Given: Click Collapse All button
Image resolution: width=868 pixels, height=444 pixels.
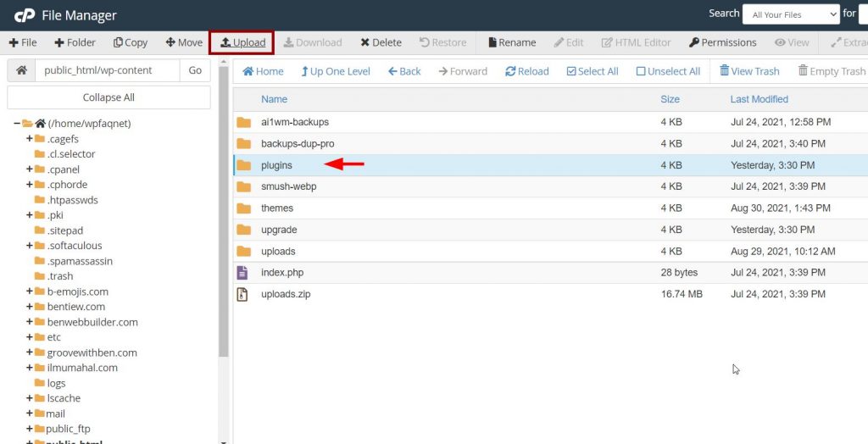Looking at the screenshot, I should tap(108, 97).
